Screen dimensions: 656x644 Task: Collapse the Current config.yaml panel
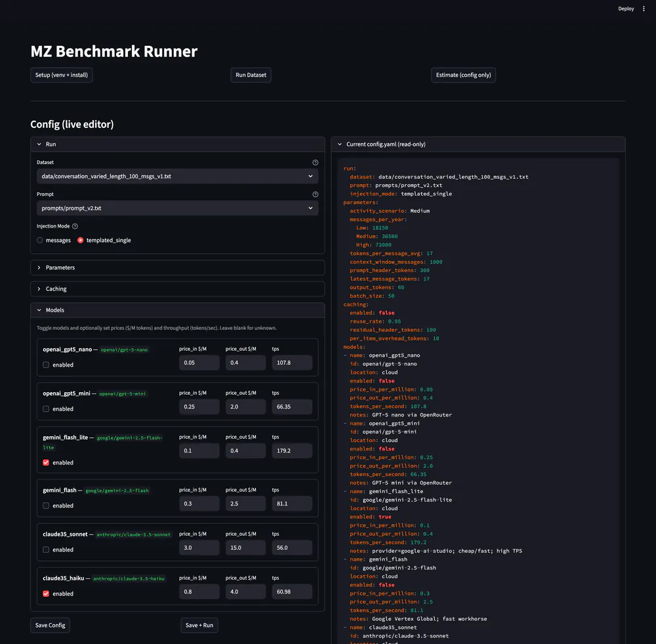(x=338, y=144)
